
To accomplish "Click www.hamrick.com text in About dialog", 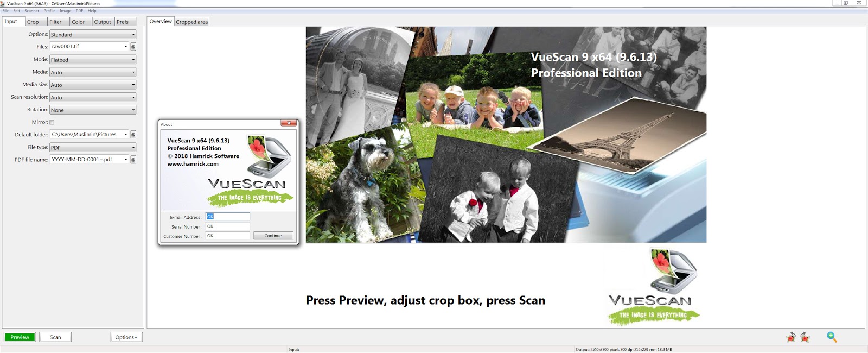I will point(193,164).
